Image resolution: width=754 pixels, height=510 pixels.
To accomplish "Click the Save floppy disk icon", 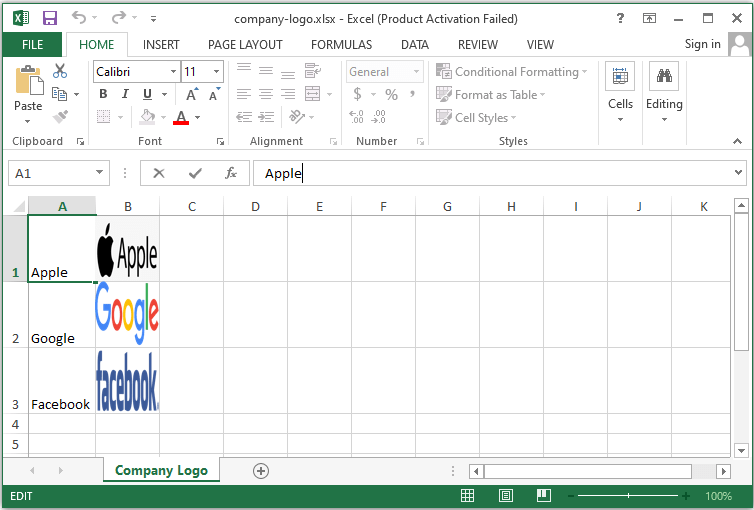I will (x=50, y=18).
